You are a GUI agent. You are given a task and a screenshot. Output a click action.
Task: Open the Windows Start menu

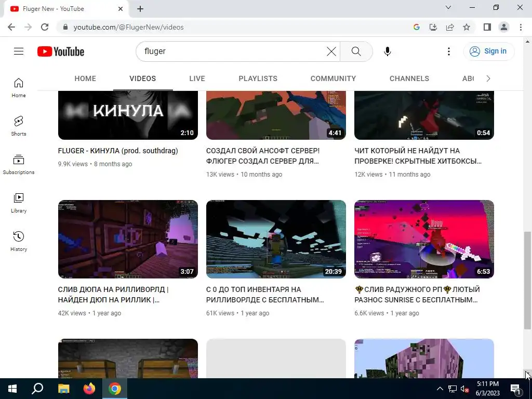point(12,389)
